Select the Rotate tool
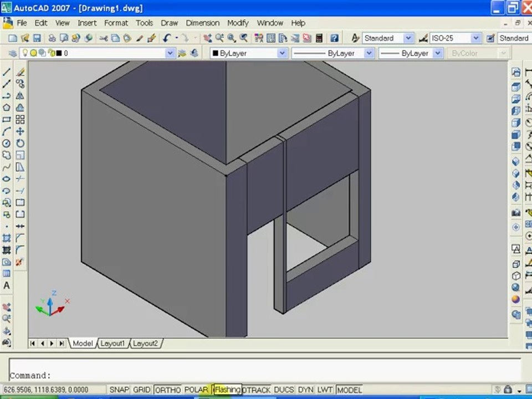This screenshot has height=399, width=532. tap(20, 143)
